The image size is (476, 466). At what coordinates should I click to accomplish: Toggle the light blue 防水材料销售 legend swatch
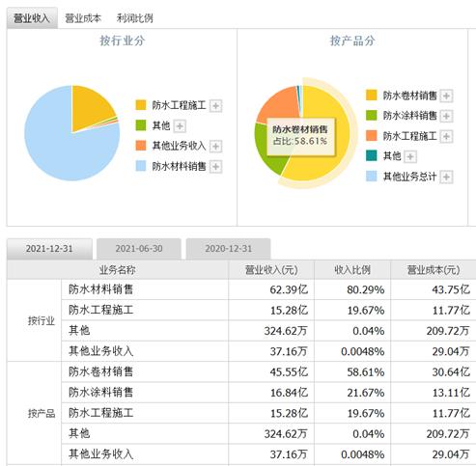141,166
